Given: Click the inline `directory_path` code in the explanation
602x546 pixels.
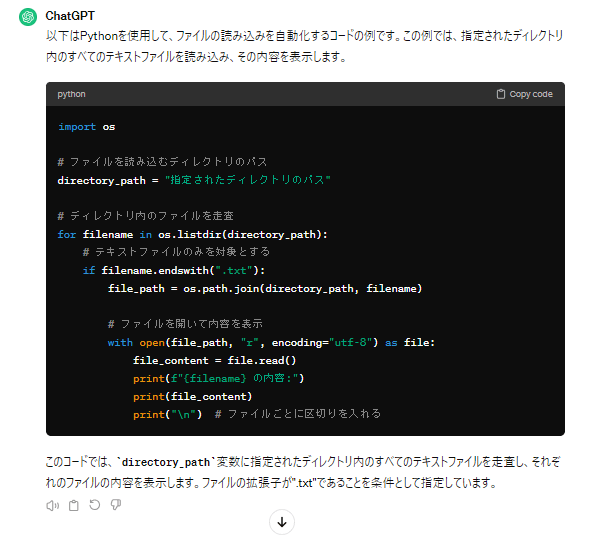Looking at the screenshot, I should coord(165,462).
